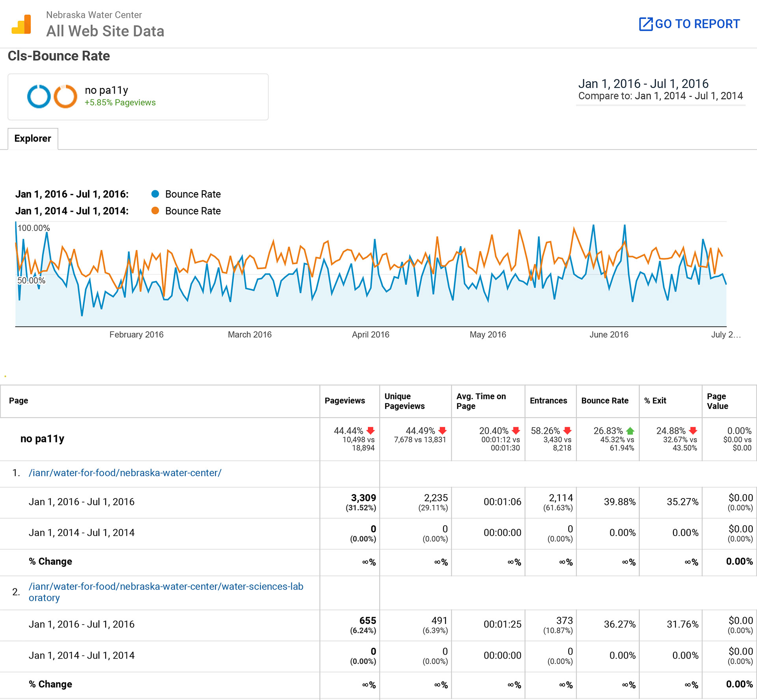Click the All Web Site Data heading
This screenshot has width=757, height=700.
click(x=105, y=31)
